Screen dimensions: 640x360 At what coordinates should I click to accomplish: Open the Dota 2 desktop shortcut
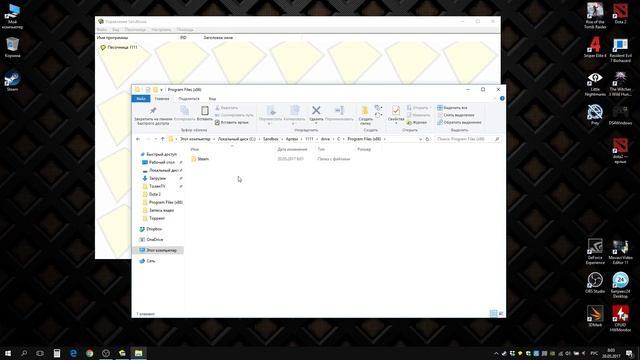click(620, 13)
